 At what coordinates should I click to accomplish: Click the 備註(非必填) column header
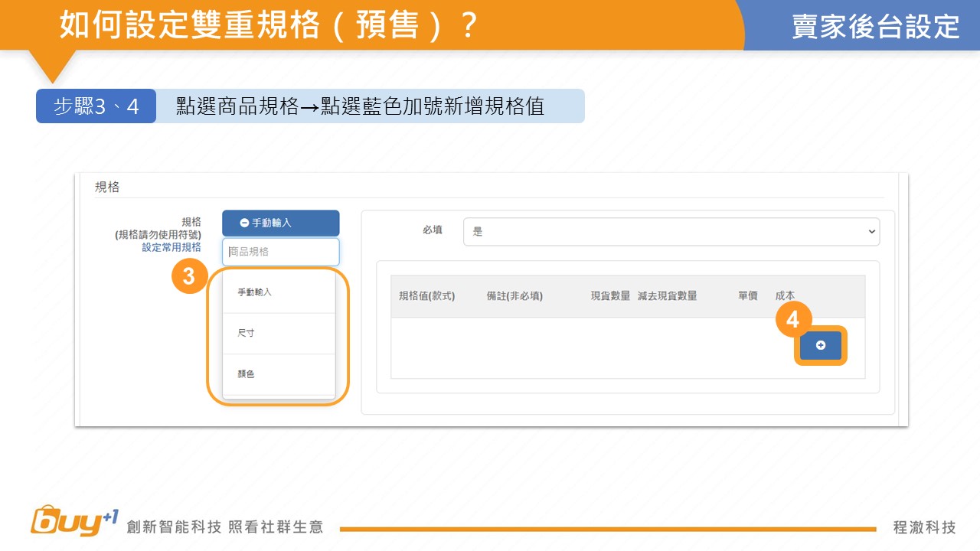pyautogui.click(x=514, y=296)
